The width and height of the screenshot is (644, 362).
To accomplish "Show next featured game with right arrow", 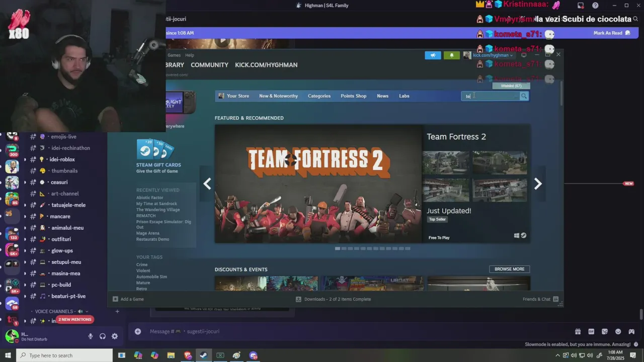I will 538,184.
